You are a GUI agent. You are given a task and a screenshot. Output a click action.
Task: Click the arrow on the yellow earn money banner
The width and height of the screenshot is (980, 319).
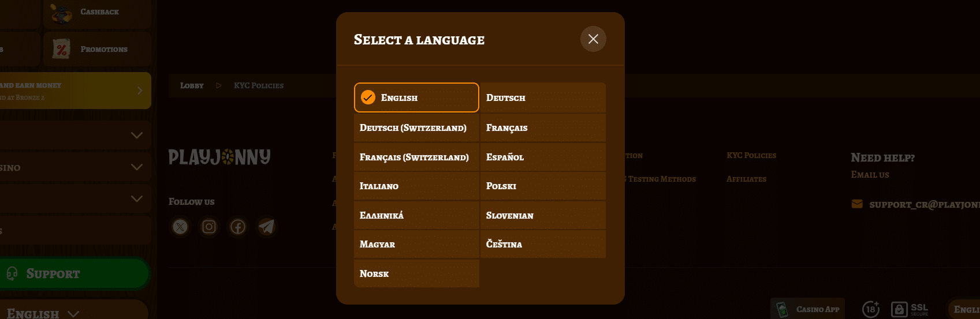140,91
